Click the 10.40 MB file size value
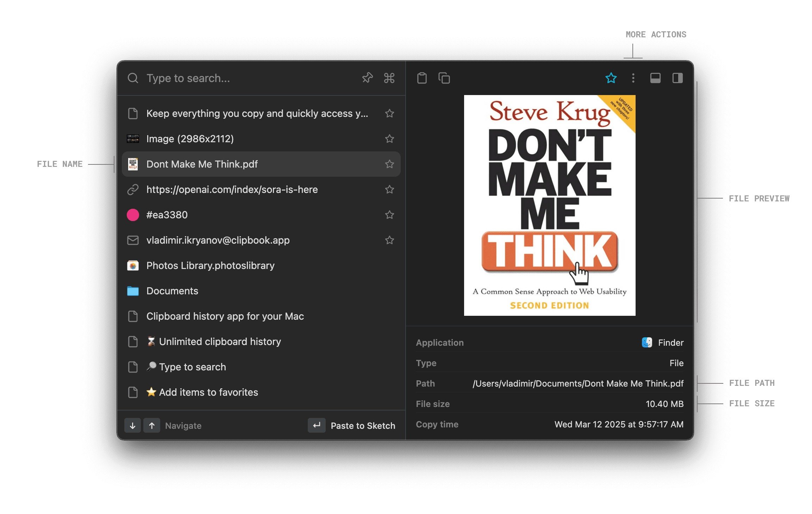Image resolution: width=812 pixels, height=514 pixels. (665, 404)
